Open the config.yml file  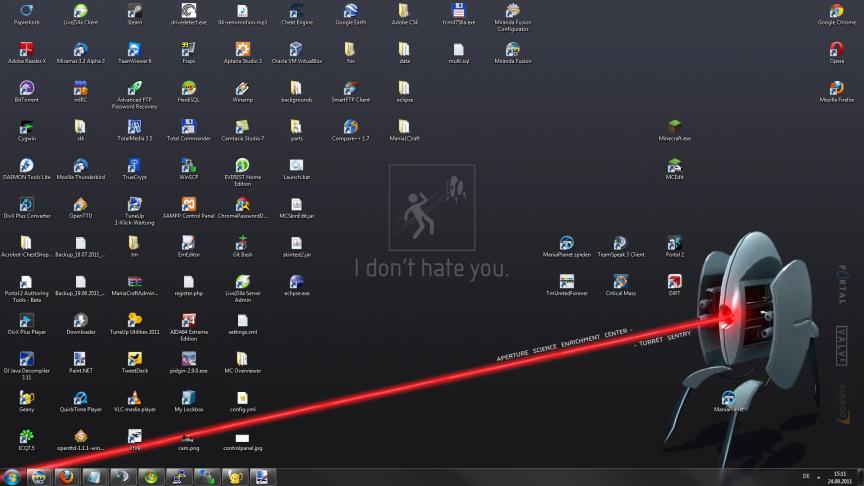click(242, 401)
